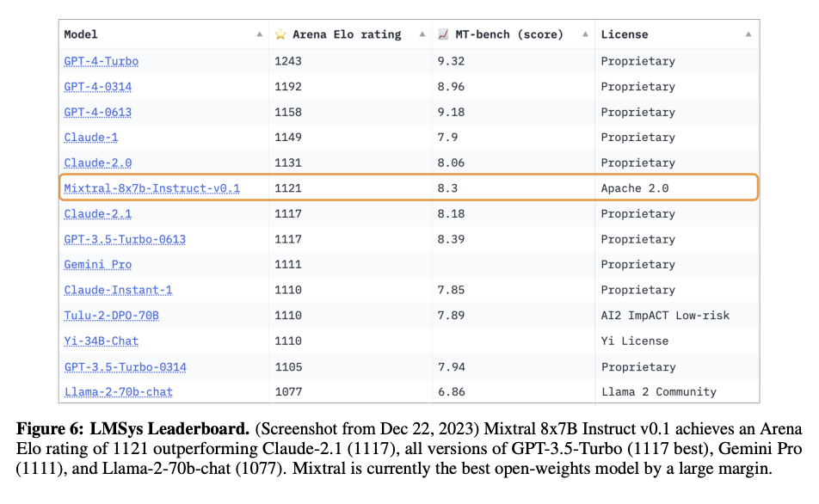Follow the GPT-3.5-Turbo-0613 link
Image resolution: width=819 pixels, height=504 pixels.
coord(125,239)
